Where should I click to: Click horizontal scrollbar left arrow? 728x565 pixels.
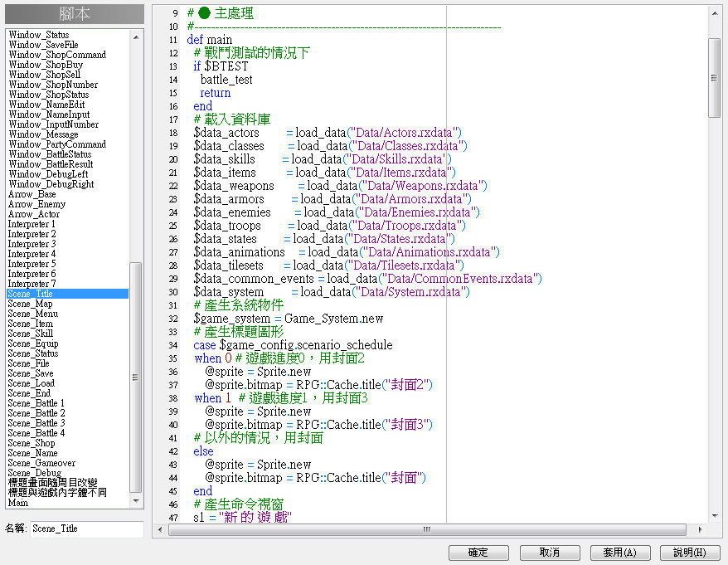click(x=160, y=529)
